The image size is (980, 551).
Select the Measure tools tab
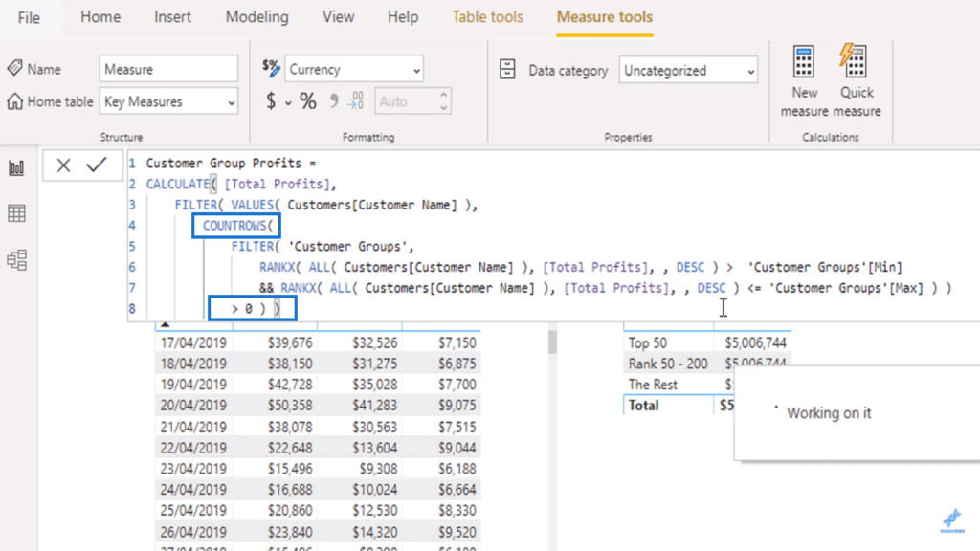click(605, 17)
